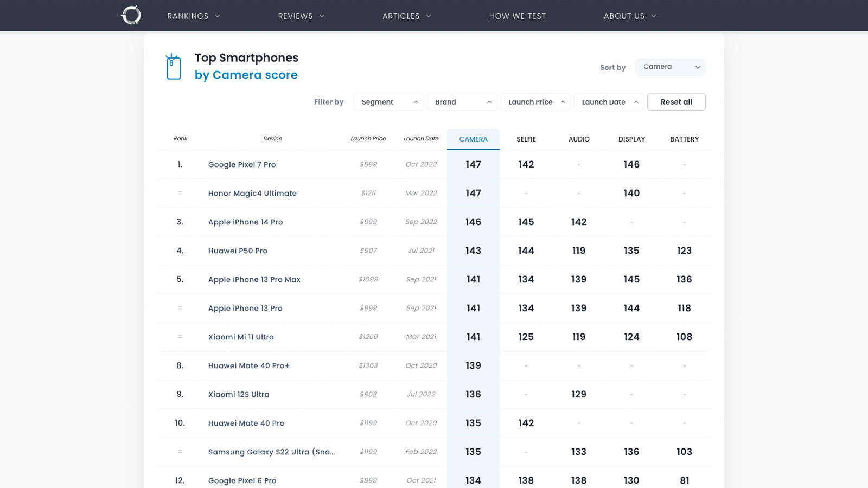
Task: Click display score 144 for iPhone 13 Pro
Action: click(x=631, y=309)
